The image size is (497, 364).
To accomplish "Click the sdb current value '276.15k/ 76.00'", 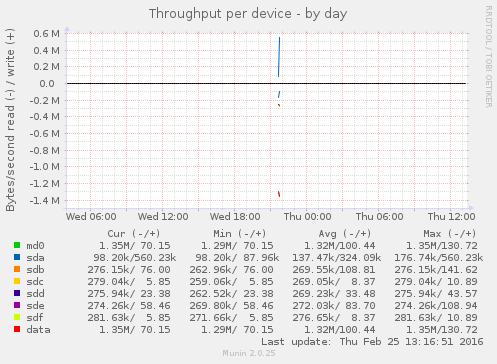I will click(x=129, y=270).
